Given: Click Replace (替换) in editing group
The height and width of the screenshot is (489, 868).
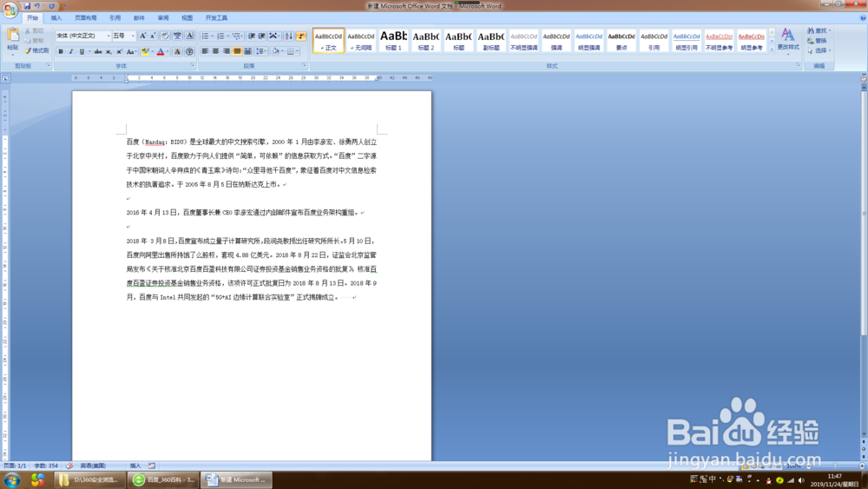Looking at the screenshot, I should (x=817, y=41).
